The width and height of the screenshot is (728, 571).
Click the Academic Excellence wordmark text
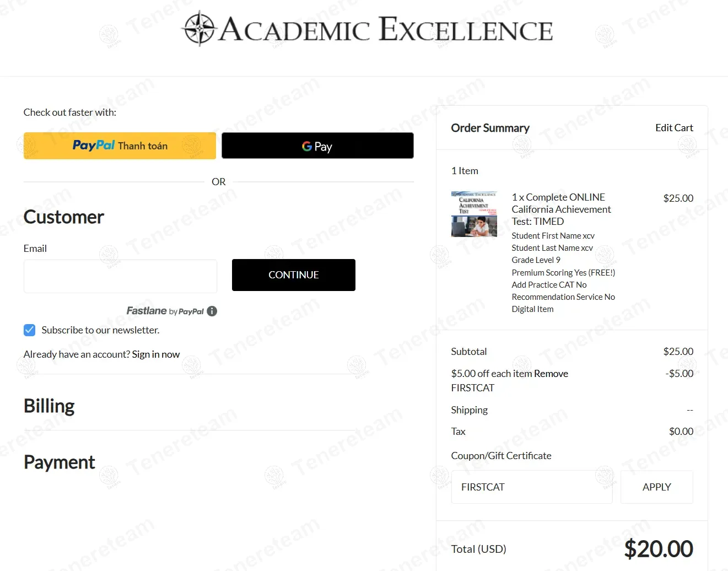[x=386, y=30]
